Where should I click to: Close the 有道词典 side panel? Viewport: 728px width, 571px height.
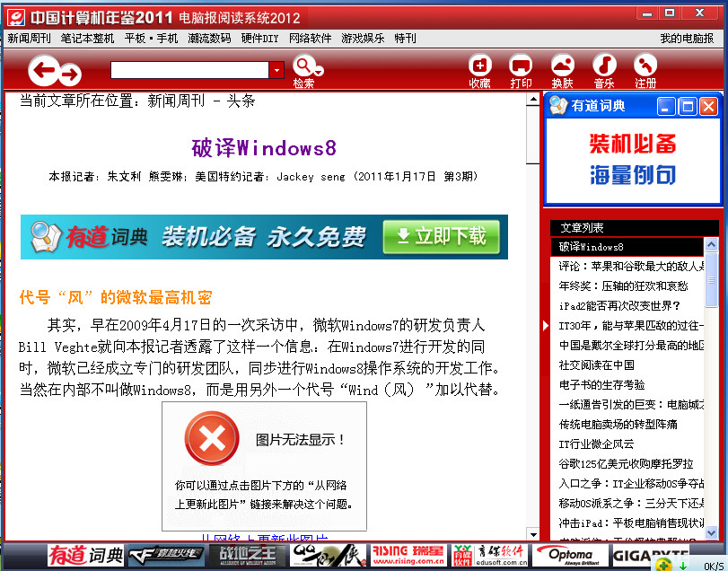click(708, 106)
